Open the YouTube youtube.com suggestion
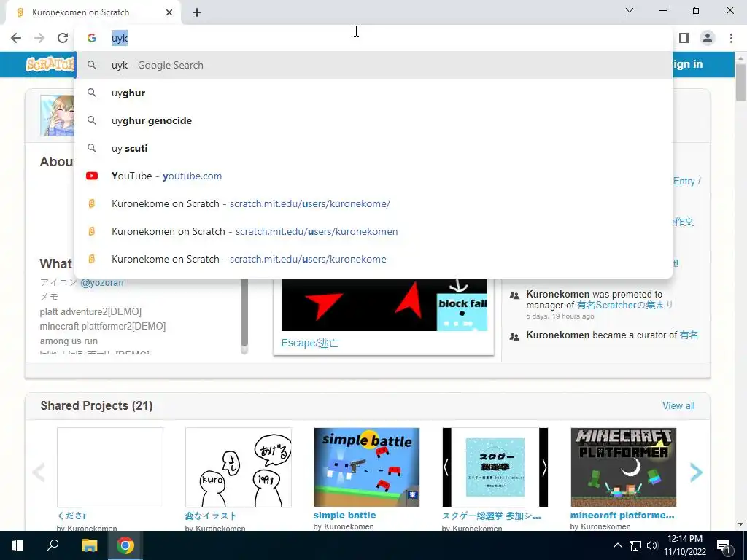747x560 pixels. click(373, 176)
